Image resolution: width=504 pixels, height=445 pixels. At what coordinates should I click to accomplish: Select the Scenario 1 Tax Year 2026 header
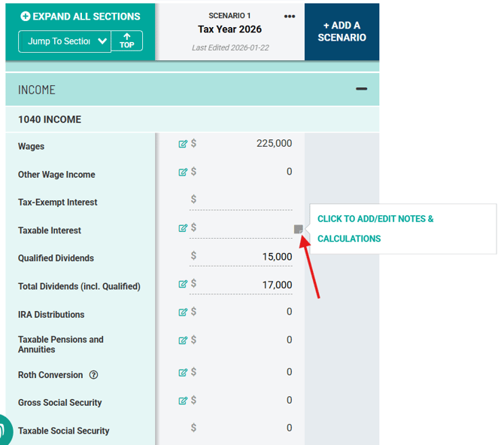tap(229, 29)
